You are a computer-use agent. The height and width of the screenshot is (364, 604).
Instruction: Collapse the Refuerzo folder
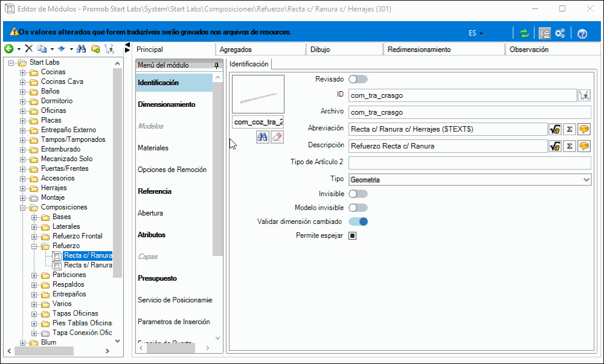point(34,246)
